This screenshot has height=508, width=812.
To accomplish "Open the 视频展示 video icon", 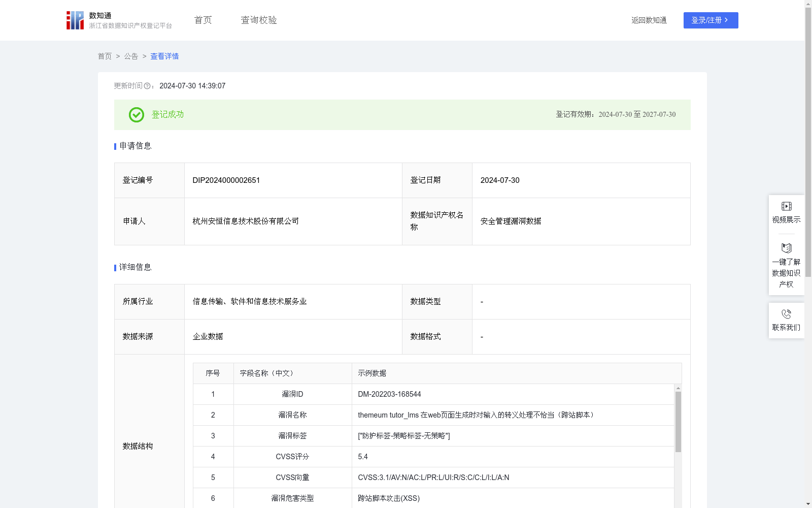I will point(786,206).
